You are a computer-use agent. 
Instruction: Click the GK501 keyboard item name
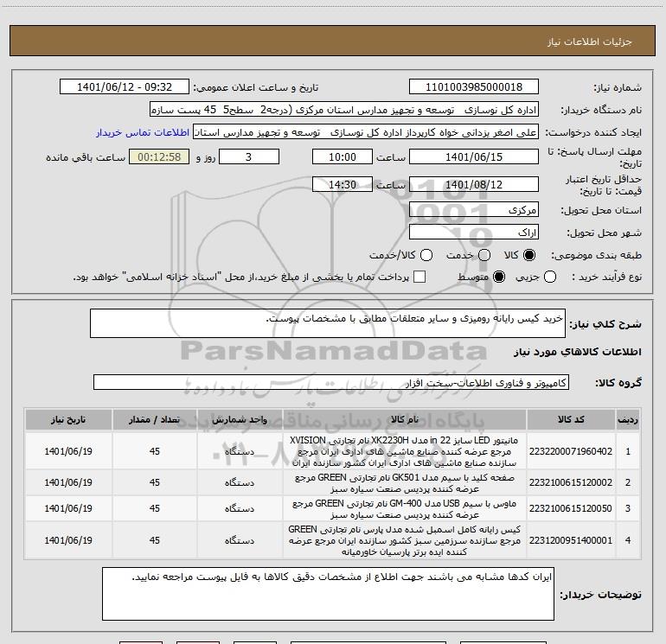405,483
